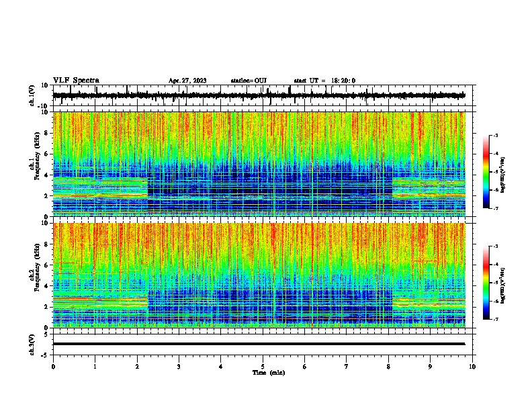Click the flat ch.3 voltage trace line
This screenshot has width=532, height=411.
point(259,344)
